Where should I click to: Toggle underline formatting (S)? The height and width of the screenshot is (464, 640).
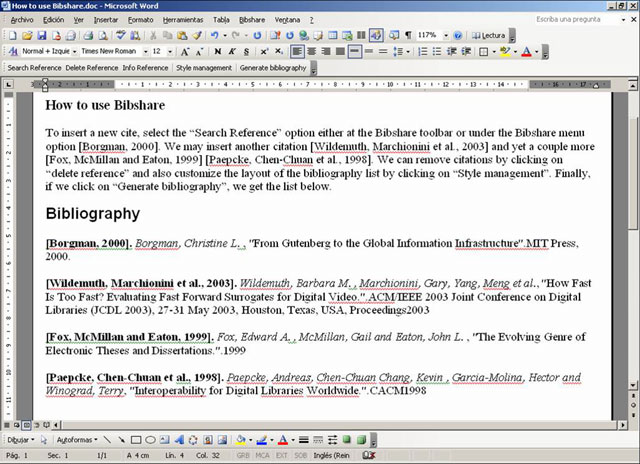[247, 51]
